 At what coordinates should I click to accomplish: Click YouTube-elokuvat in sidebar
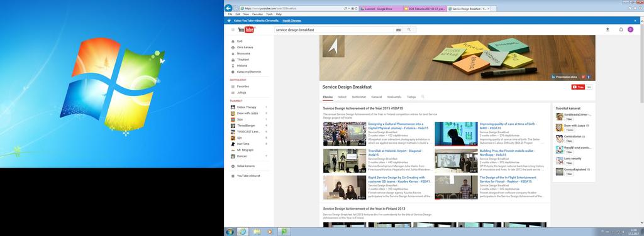[x=249, y=176]
